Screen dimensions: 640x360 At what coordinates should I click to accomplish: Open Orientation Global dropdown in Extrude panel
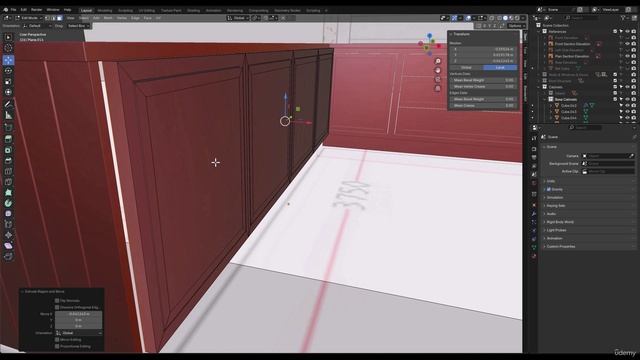click(x=79, y=333)
